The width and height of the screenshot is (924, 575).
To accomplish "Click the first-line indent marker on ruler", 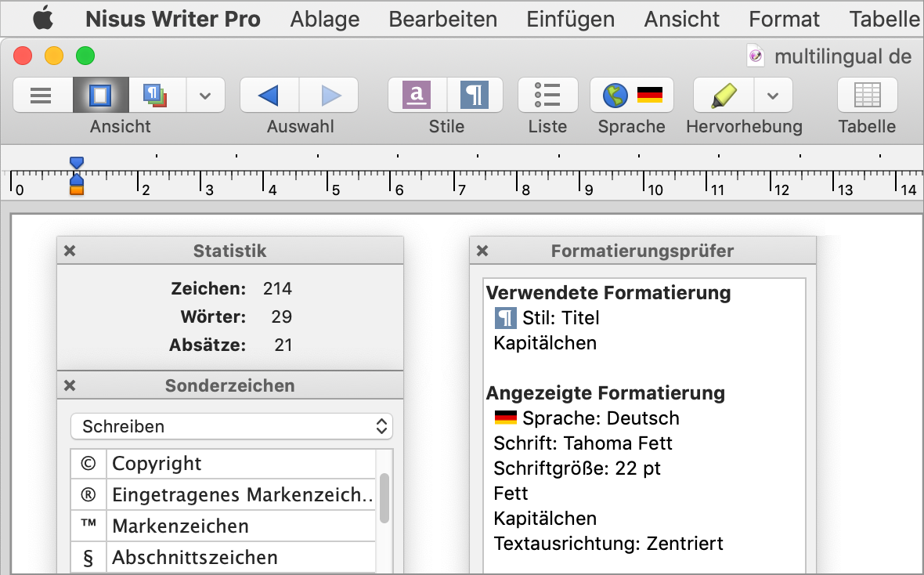I will click(77, 164).
